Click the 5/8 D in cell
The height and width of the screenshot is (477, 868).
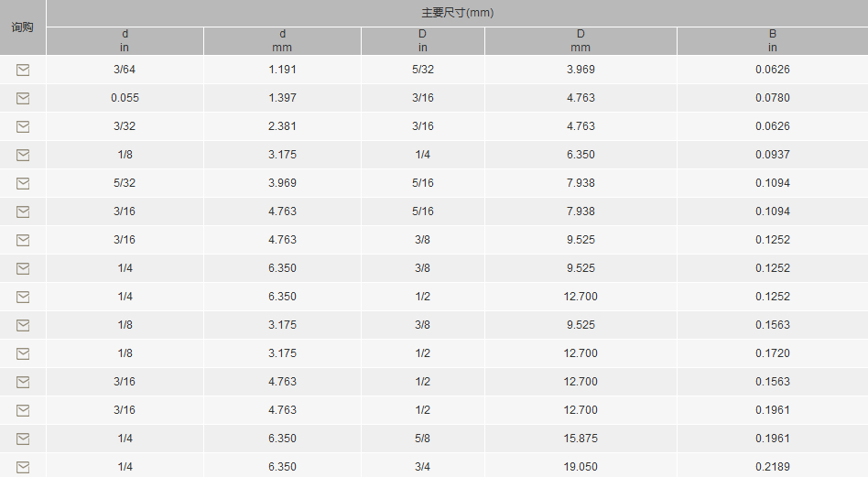click(422, 439)
